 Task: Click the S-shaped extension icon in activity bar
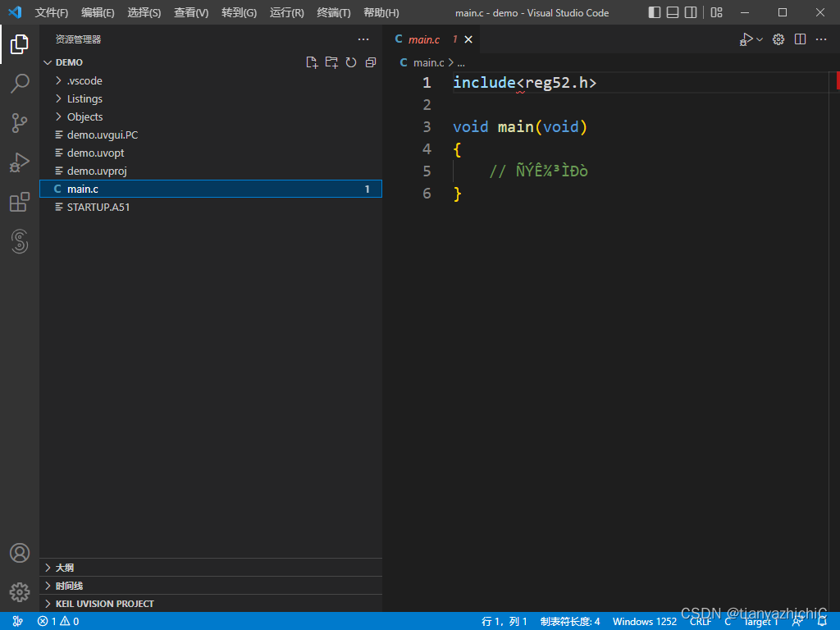coord(20,242)
